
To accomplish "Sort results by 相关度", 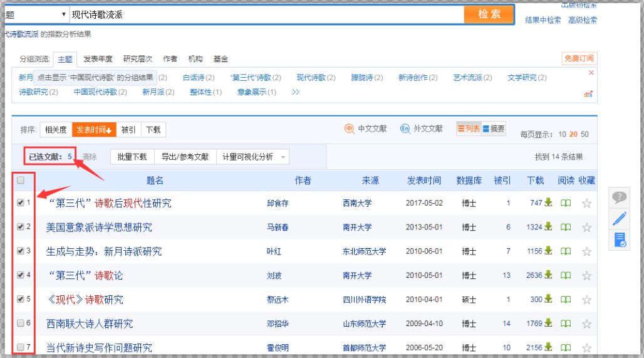I will click(x=56, y=130).
